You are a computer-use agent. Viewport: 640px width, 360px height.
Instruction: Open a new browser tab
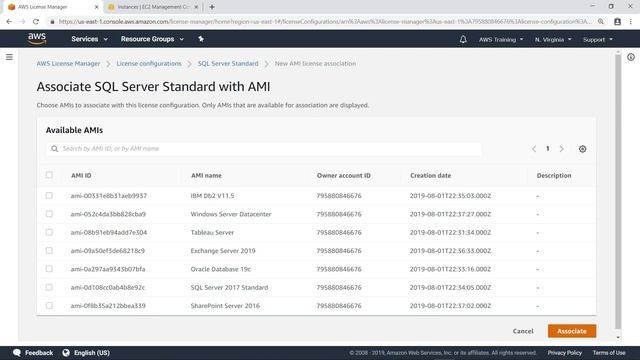(212, 7)
